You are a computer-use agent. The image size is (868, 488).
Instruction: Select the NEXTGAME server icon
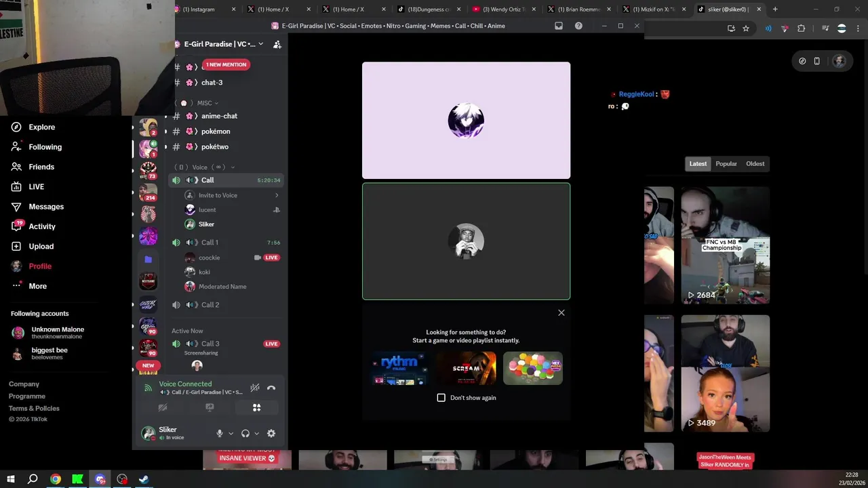148,281
